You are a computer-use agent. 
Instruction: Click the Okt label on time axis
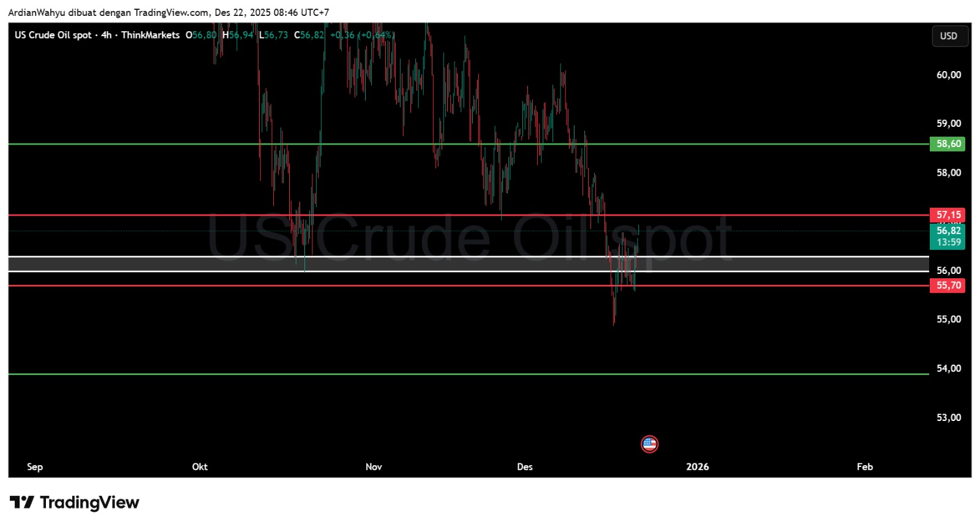coord(200,467)
